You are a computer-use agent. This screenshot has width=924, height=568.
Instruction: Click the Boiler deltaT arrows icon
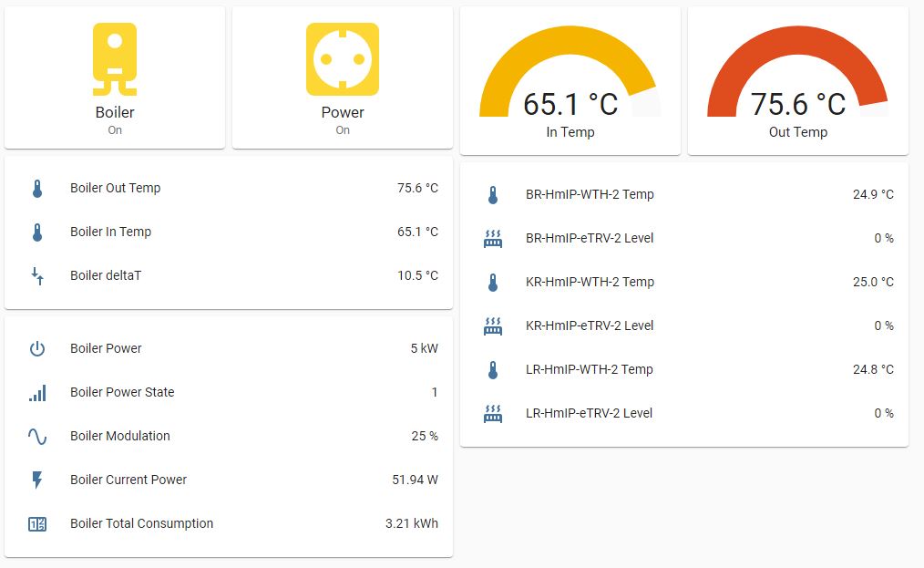tap(37, 276)
